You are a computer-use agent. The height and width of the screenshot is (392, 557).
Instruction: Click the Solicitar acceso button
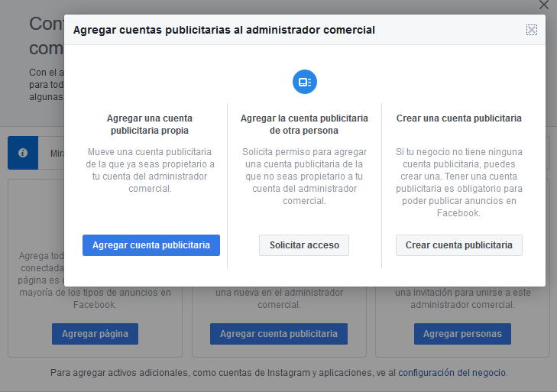pyautogui.click(x=304, y=245)
